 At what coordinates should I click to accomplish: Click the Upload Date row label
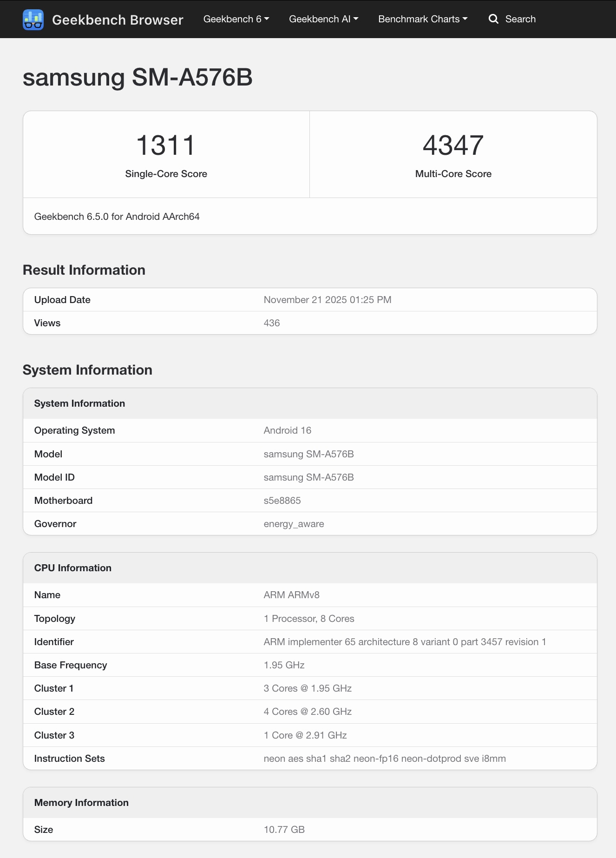click(62, 300)
